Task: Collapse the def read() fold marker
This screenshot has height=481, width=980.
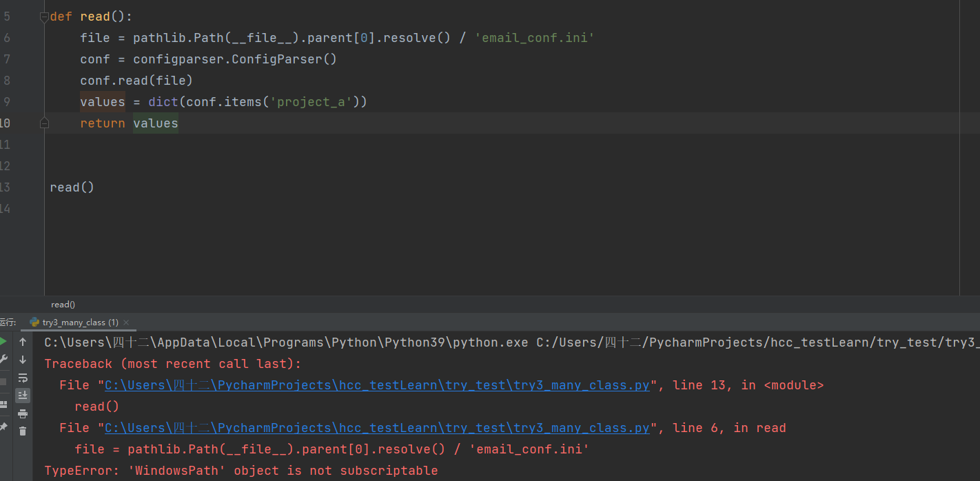Action: [x=44, y=17]
